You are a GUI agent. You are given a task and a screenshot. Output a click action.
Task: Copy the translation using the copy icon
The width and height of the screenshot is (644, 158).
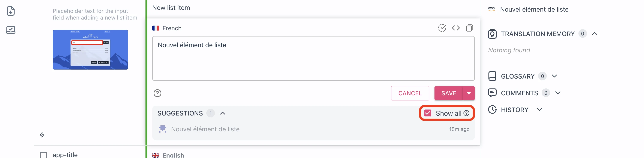coord(469,28)
